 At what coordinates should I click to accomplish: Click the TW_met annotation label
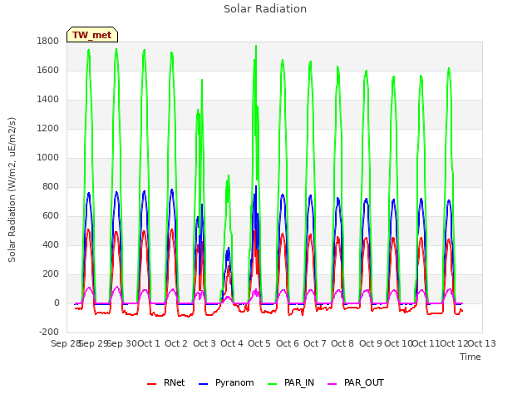pos(92,35)
